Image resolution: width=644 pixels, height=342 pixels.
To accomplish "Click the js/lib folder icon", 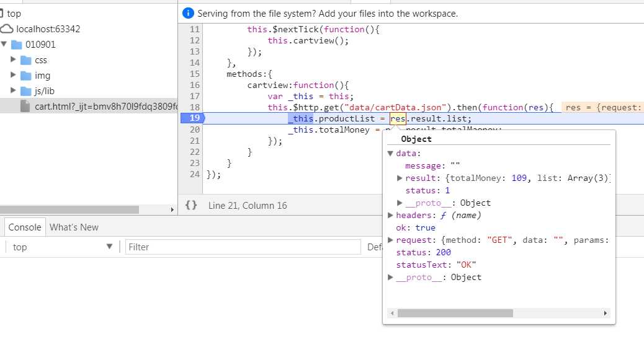I will [26, 91].
